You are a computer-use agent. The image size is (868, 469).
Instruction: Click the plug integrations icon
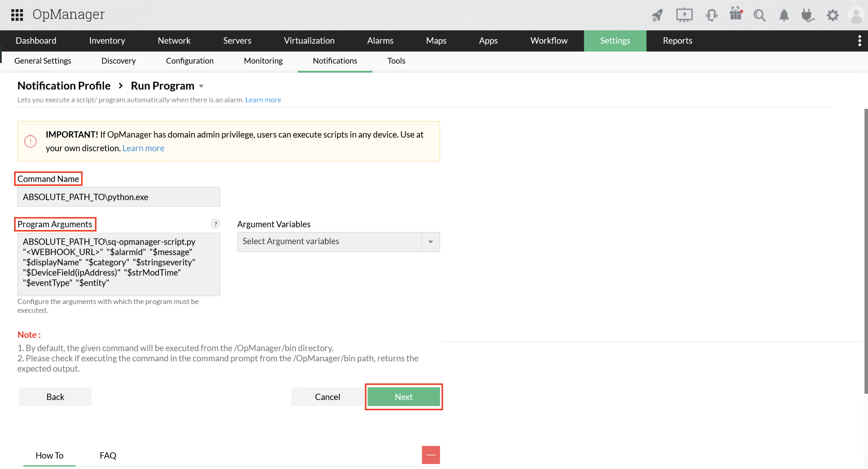807,15
